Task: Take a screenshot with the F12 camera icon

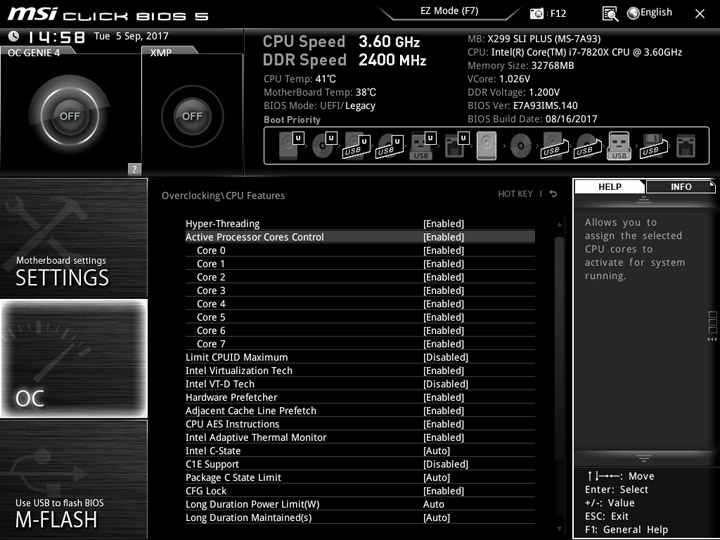Action: 536,13
